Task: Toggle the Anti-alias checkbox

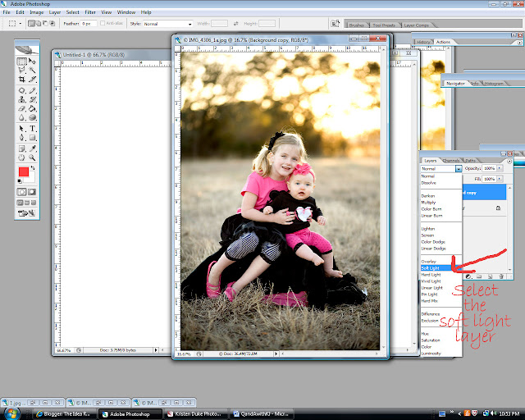Action: (x=103, y=23)
